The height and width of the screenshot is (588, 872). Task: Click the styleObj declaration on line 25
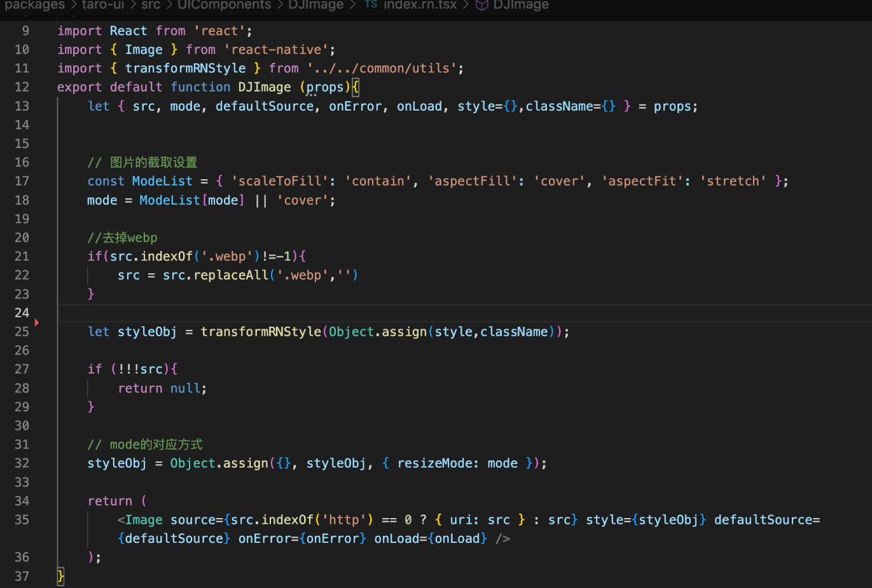[147, 332]
